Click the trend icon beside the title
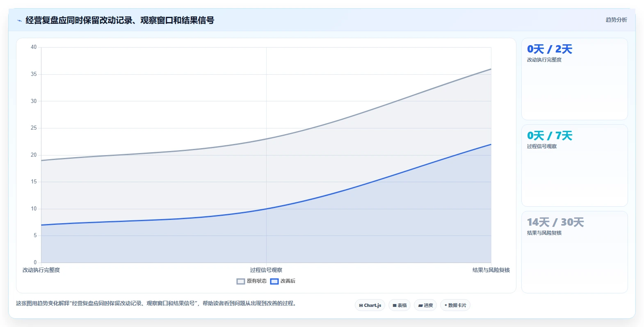The width and height of the screenshot is (644, 327). coord(19,21)
